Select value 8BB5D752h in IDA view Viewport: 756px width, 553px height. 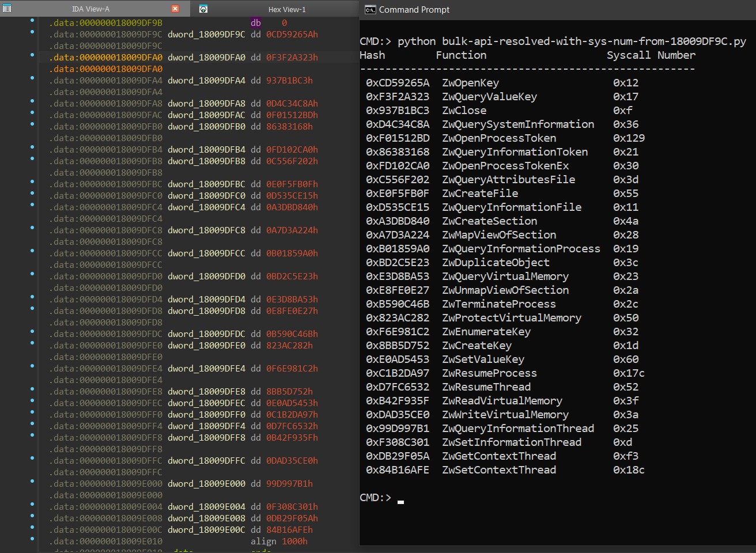(x=289, y=392)
